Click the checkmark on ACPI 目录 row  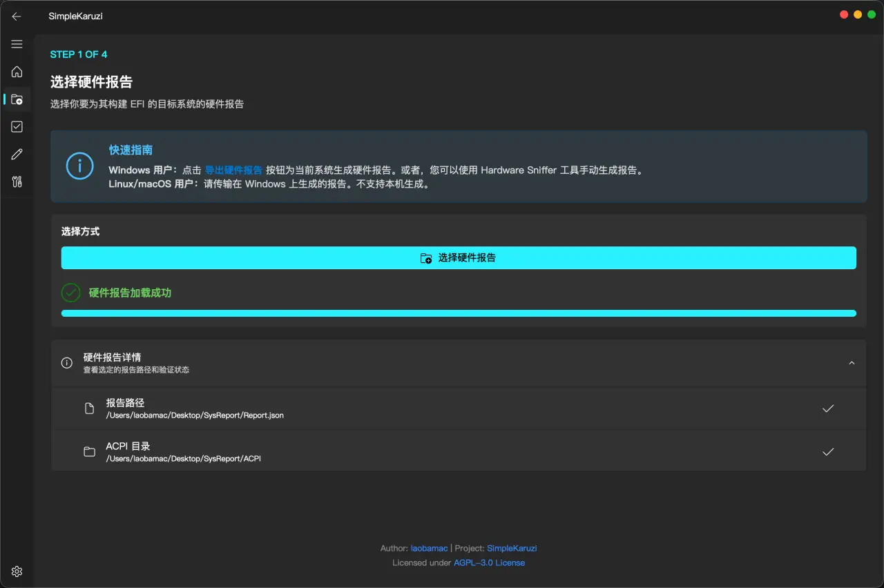coord(828,452)
